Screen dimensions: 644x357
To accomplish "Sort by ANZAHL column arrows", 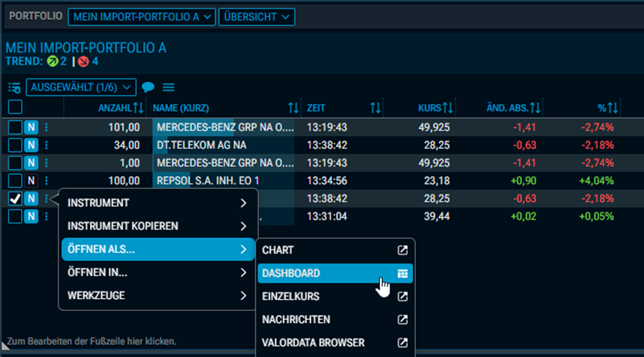I will (138, 108).
